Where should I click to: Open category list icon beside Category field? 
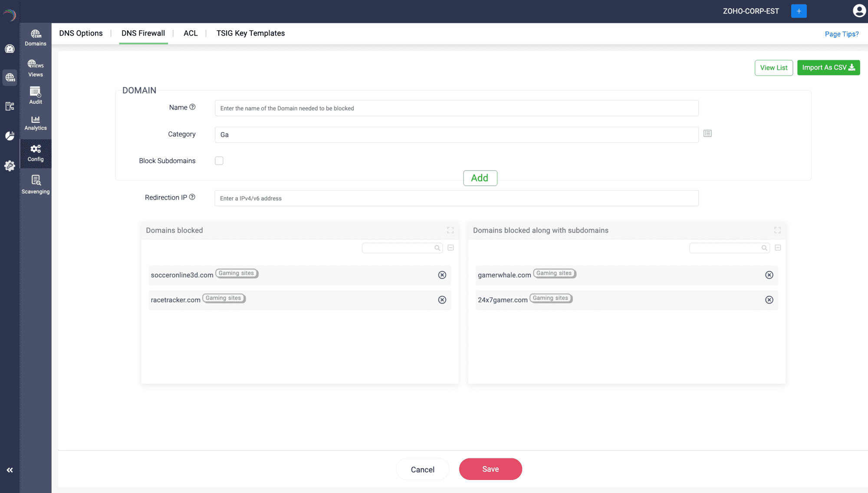[707, 134]
